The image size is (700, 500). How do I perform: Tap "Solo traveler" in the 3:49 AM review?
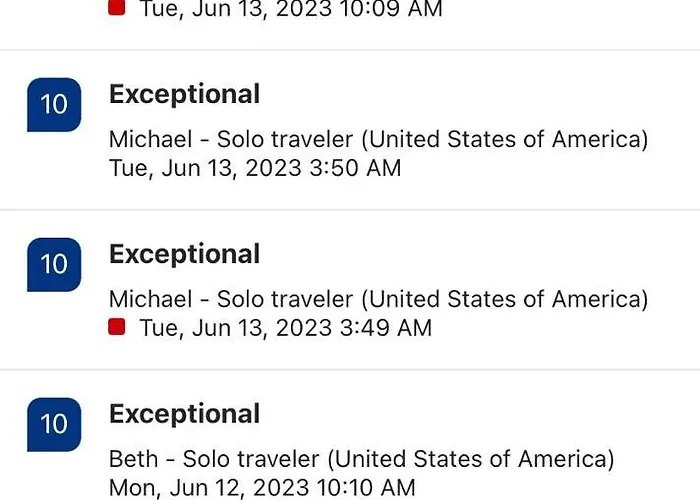click(284, 299)
